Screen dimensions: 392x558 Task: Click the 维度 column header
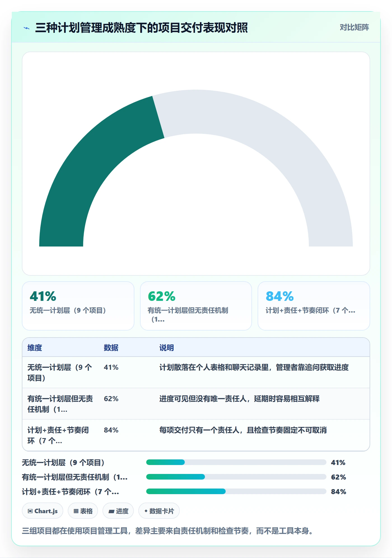click(35, 348)
